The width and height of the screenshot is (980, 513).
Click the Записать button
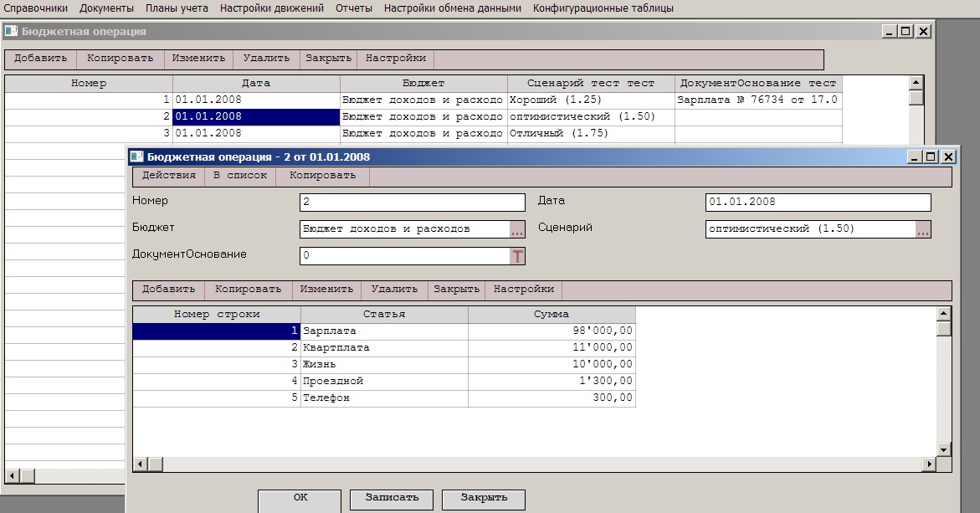tap(392, 499)
